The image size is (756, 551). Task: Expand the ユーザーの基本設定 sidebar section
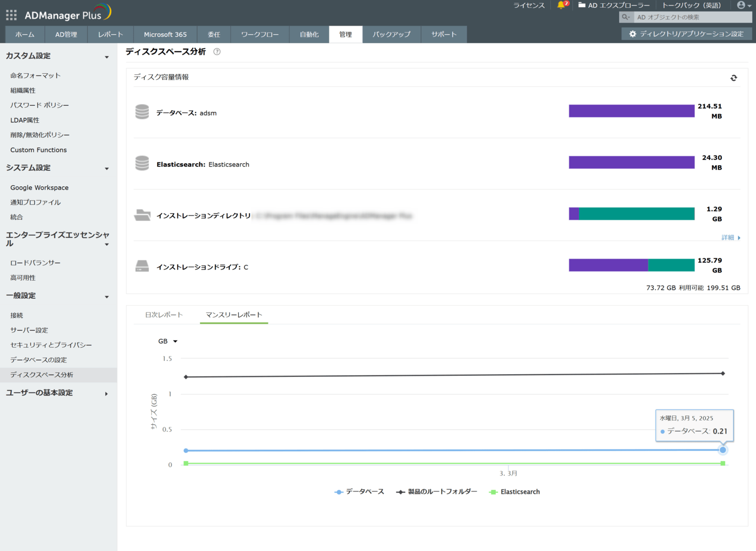click(x=106, y=393)
